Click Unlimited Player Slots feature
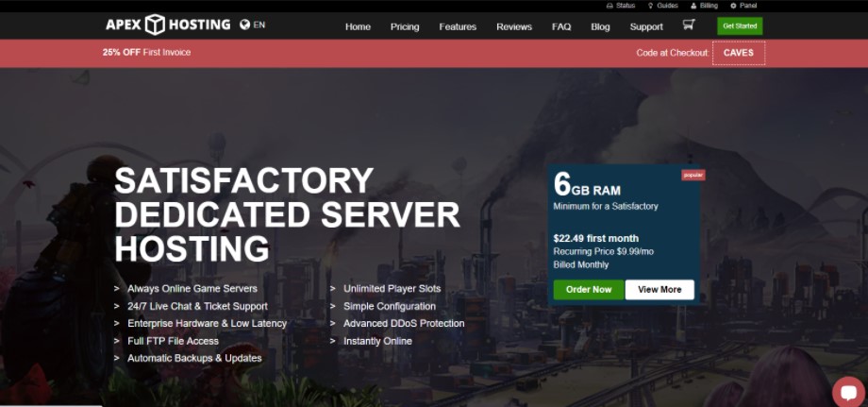Viewport: 868px width, 407px height. [x=392, y=289]
